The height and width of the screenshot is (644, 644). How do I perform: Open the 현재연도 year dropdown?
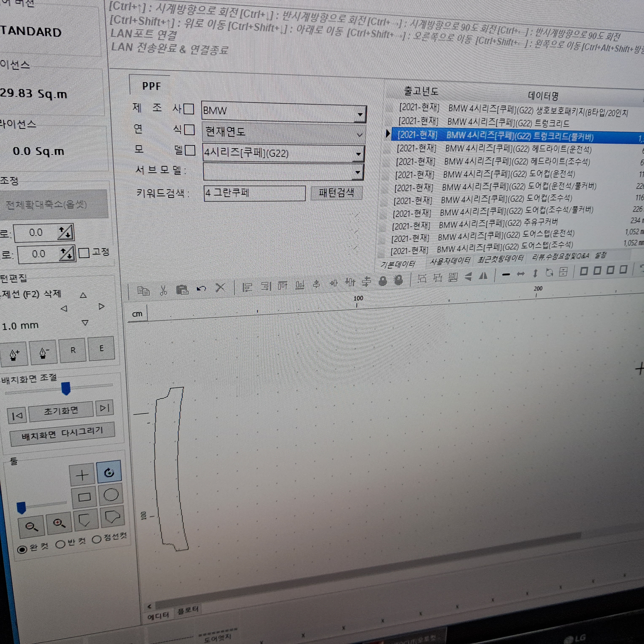[359, 135]
